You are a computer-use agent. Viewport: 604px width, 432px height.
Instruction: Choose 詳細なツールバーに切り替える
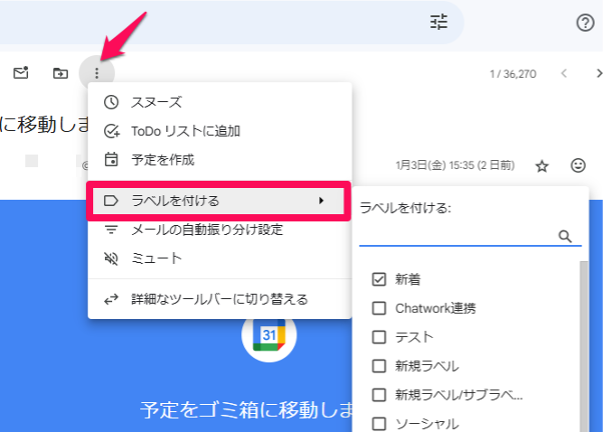click(220, 299)
